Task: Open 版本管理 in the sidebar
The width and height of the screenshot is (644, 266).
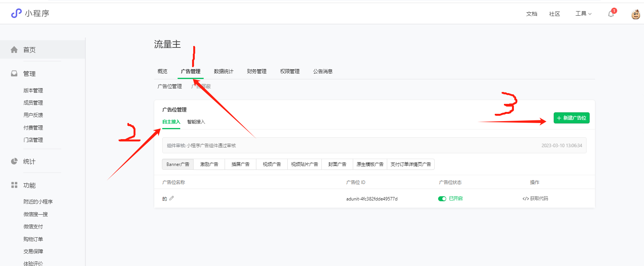Action: (33, 90)
